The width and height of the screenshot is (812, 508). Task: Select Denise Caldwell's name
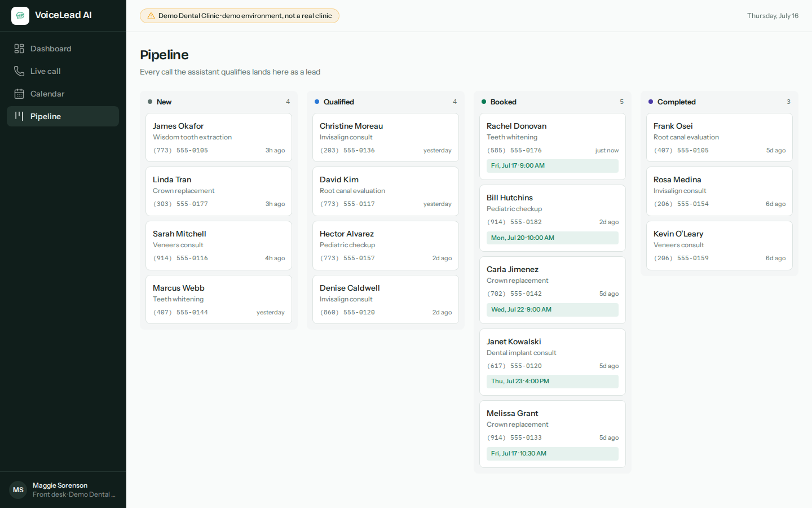[x=350, y=288]
